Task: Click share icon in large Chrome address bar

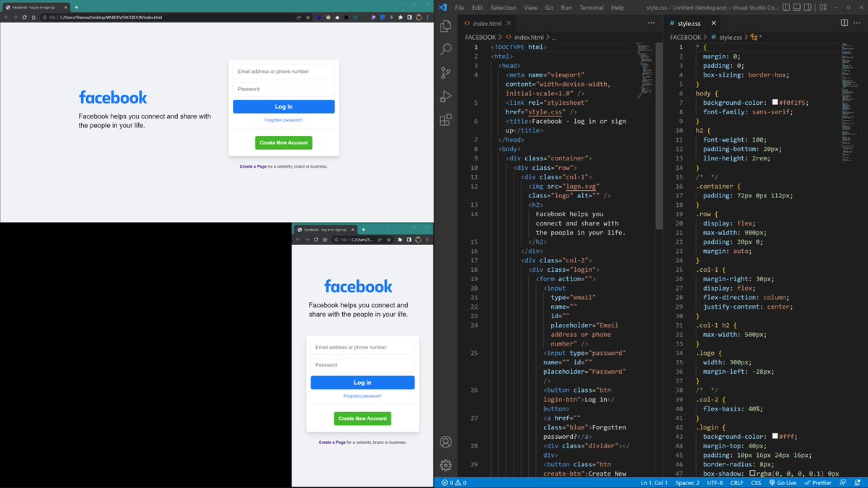Action: [x=299, y=16]
